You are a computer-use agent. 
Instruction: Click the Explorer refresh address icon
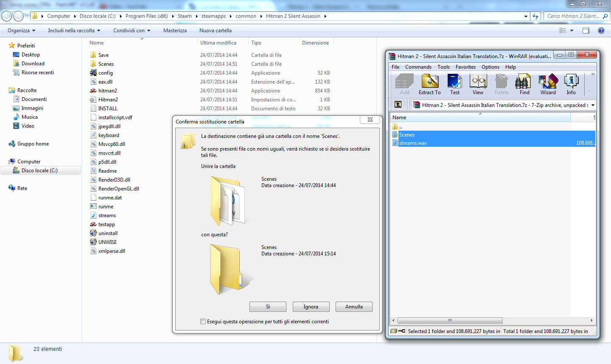[x=535, y=16]
